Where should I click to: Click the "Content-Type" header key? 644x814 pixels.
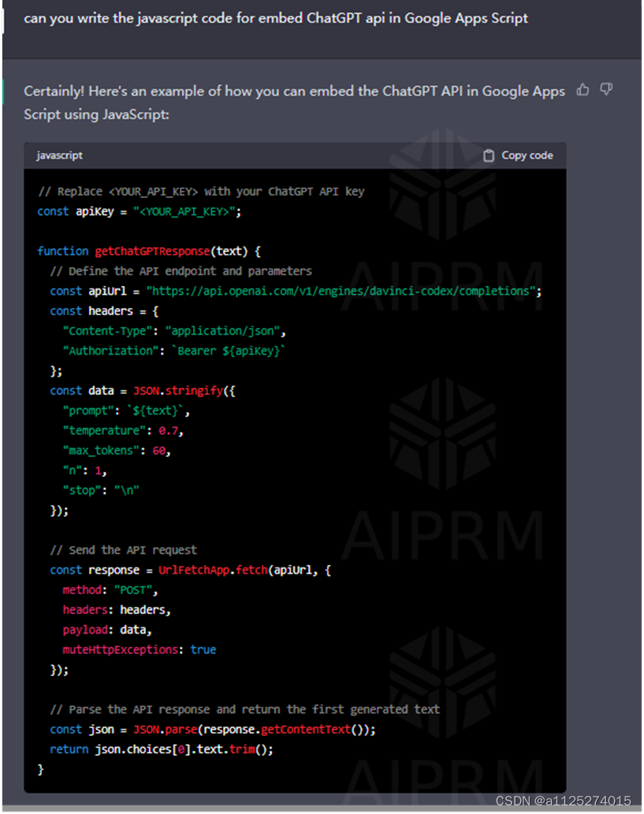tap(107, 331)
